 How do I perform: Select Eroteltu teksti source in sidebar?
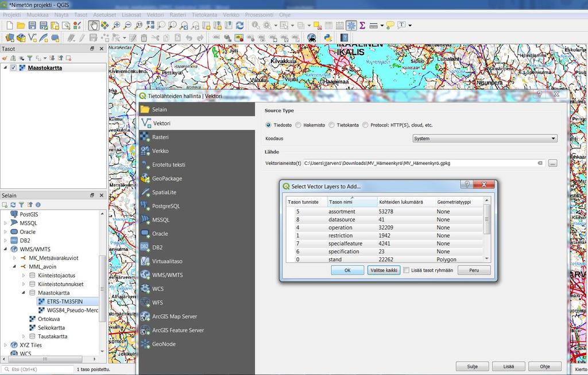[x=197, y=165]
